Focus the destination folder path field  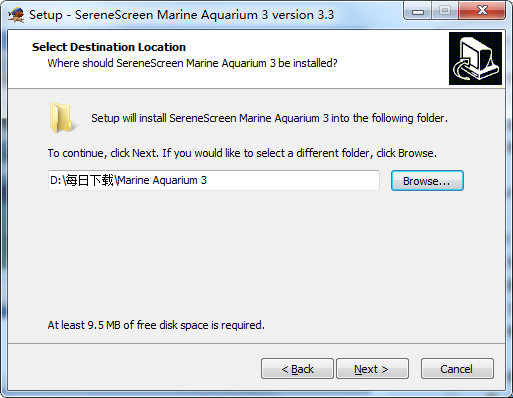click(214, 180)
